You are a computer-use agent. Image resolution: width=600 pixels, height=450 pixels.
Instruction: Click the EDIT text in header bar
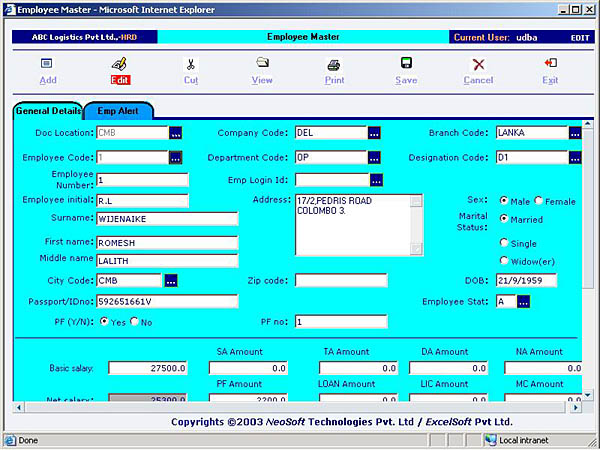tap(580, 37)
